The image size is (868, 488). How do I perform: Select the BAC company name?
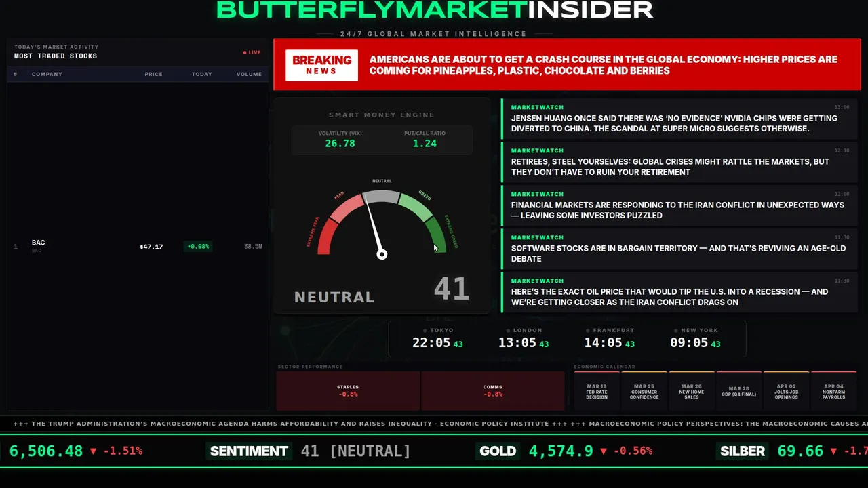pyautogui.click(x=38, y=243)
